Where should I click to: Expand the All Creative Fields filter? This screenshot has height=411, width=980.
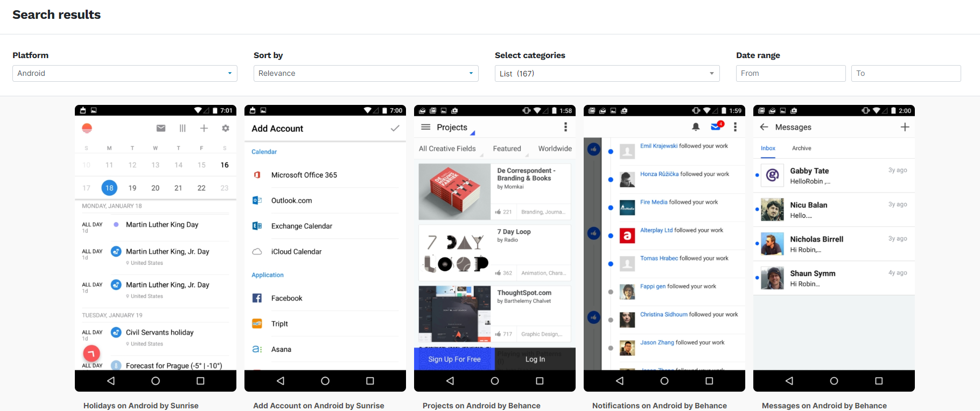450,149
